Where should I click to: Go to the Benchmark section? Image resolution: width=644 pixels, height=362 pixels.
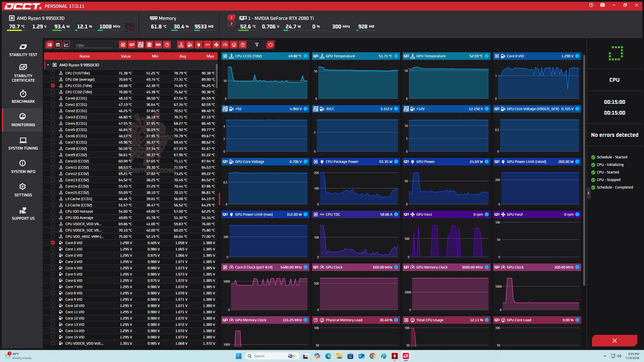[23, 97]
